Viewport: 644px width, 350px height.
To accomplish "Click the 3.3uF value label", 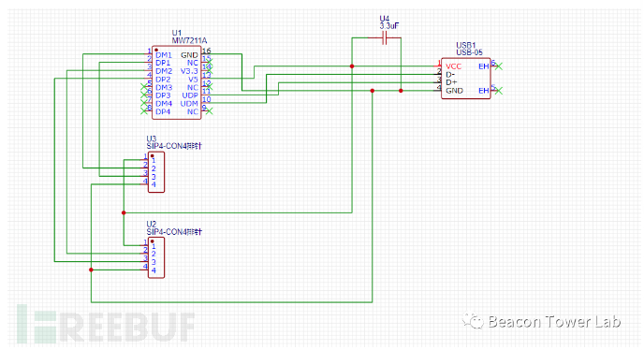I will pyautogui.click(x=389, y=26).
